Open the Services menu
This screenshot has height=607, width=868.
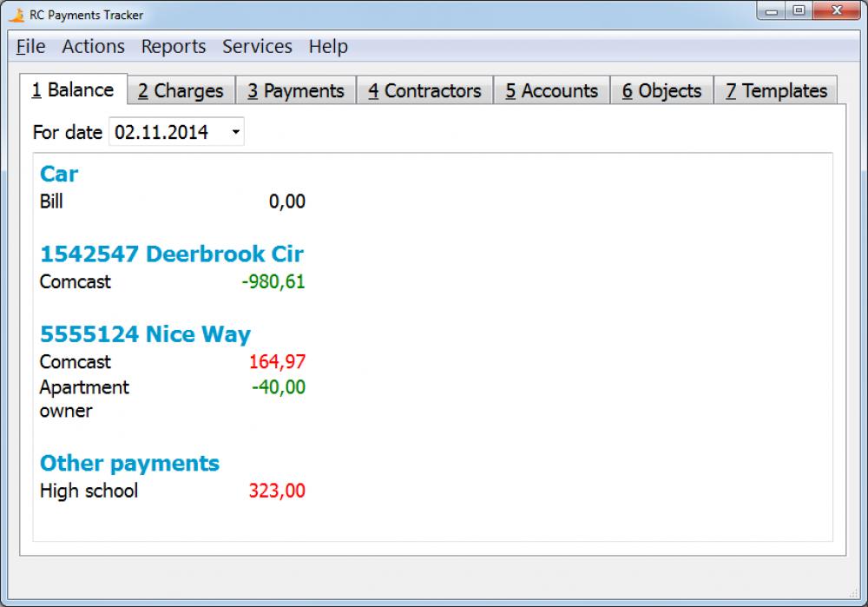click(x=256, y=46)
